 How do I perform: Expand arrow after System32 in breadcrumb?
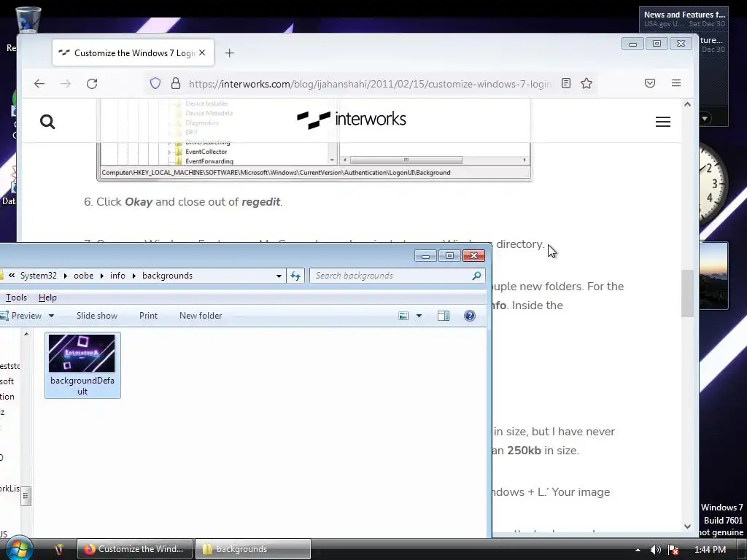[x=65, y=276]
